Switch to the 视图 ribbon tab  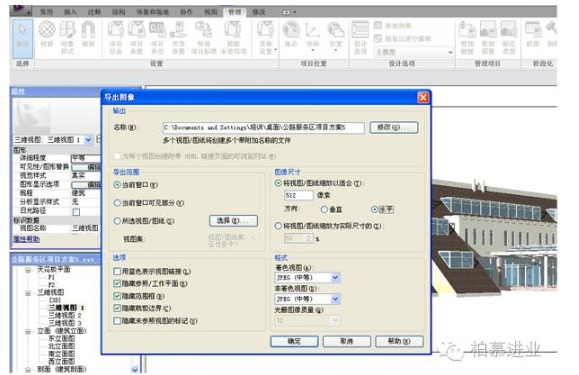click(211, 12)
